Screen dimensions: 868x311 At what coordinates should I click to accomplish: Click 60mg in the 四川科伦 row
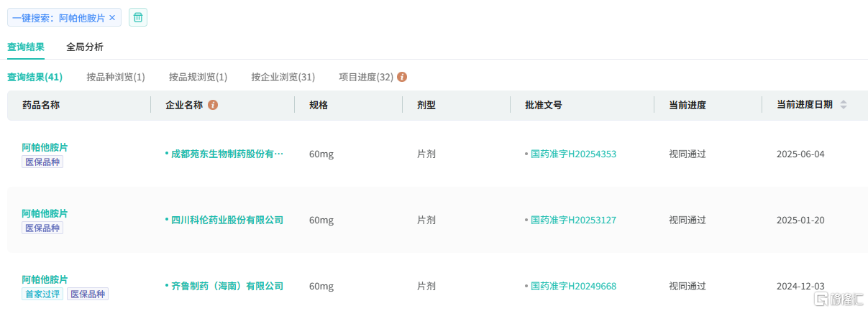coord(321,220)
